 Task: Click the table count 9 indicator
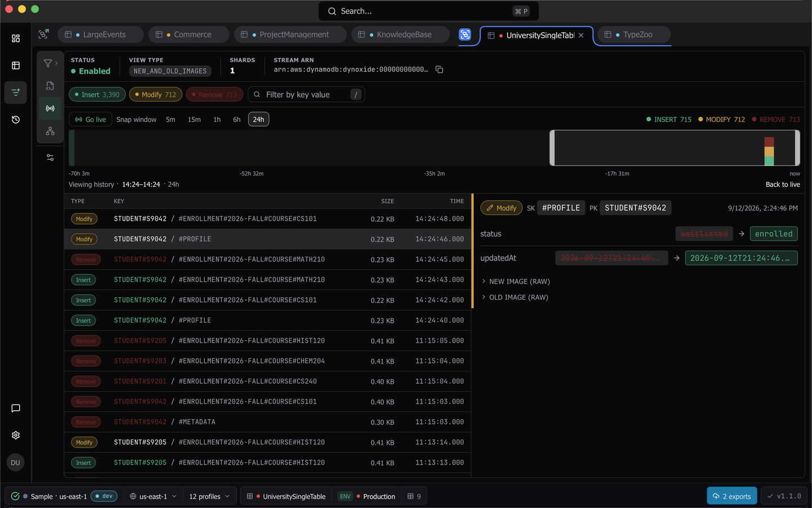[414, 496]
